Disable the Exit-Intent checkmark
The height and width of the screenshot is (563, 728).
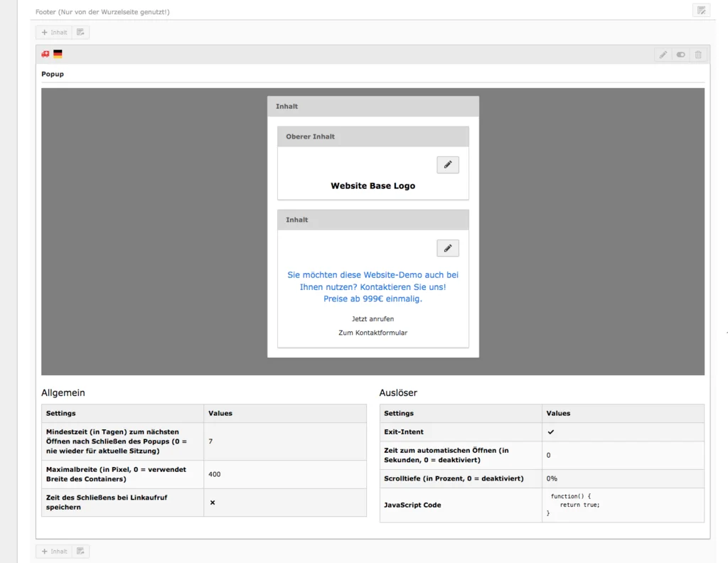pyautogui.click(x=550, y=431)
